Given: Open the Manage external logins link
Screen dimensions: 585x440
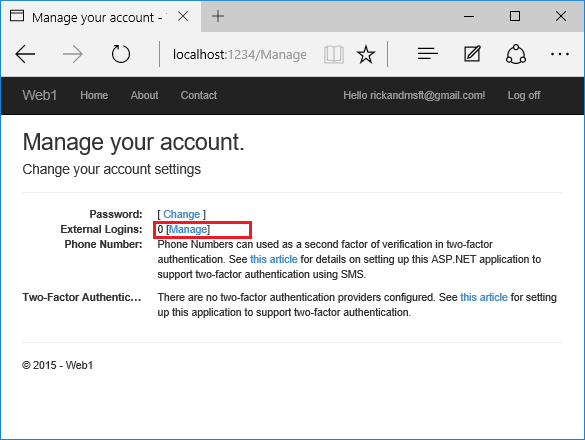Looking at the screenshot, I should pyautogui.click(x=188, y=229).
